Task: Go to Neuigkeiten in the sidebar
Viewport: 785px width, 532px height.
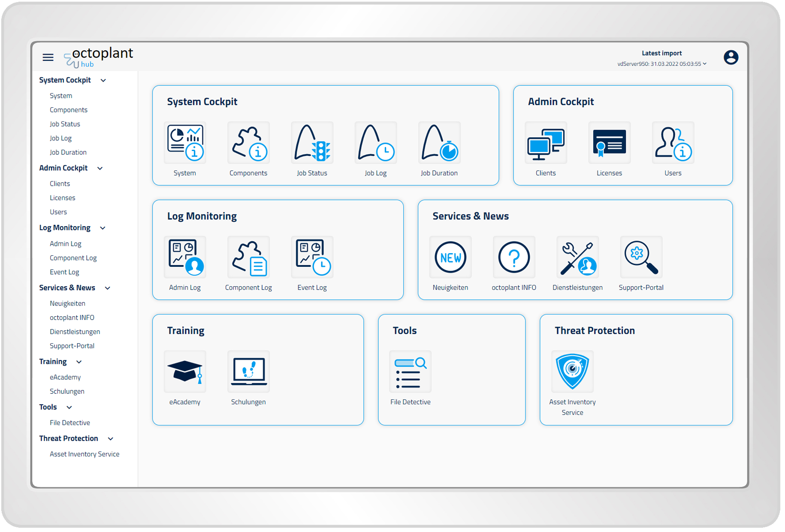Action: tap(67, 303)
